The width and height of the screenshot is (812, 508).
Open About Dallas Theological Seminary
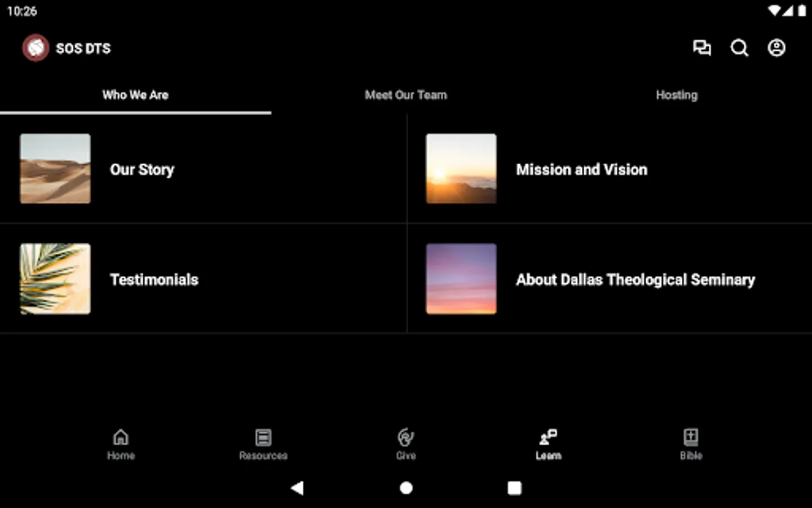(636, 279)
